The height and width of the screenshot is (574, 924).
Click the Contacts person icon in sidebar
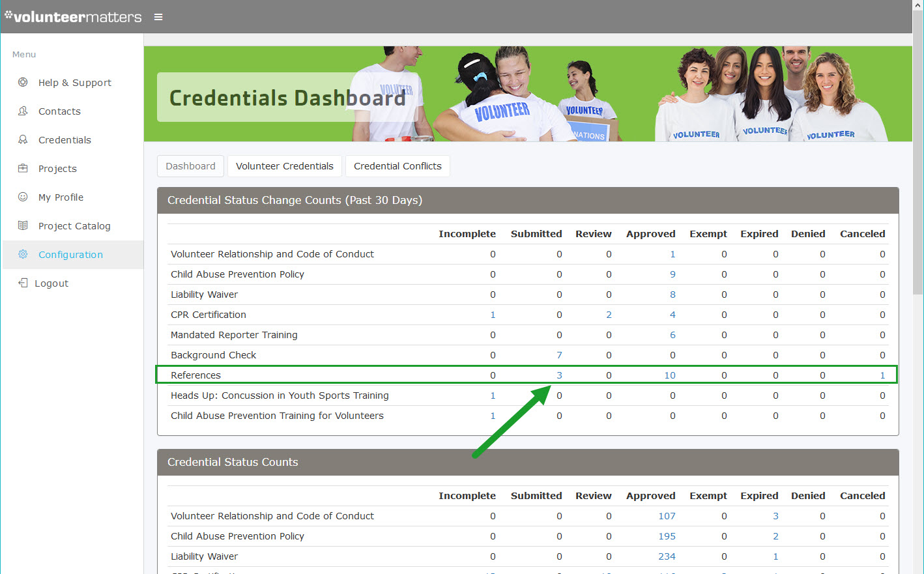(23, 111)
